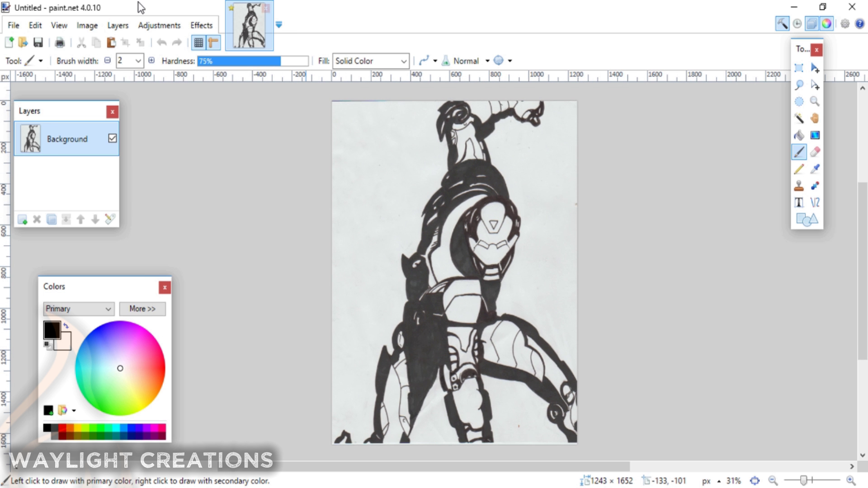Click the primary black color swatch

click(x=52, y=330)
